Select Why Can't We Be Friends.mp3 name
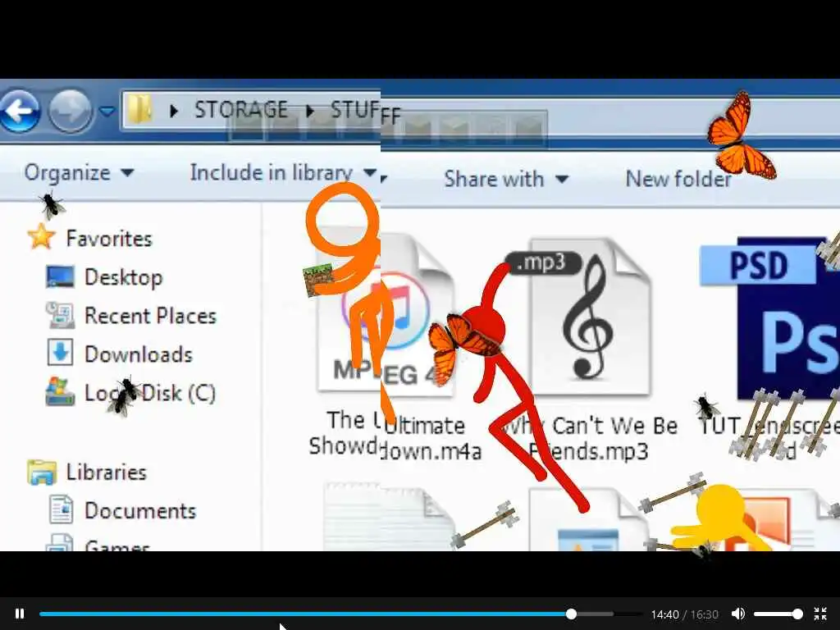The width and height of the screenshot is (840, 630). 589,438
